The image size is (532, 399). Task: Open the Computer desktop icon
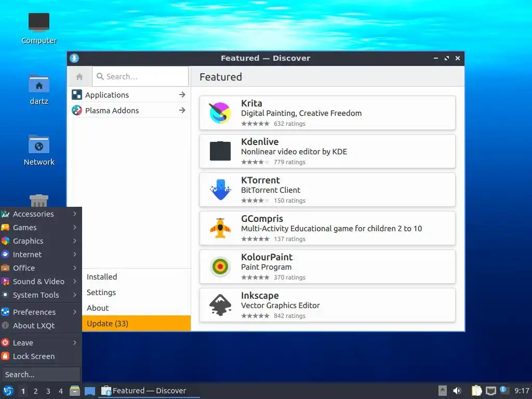[x=38, y=22]
